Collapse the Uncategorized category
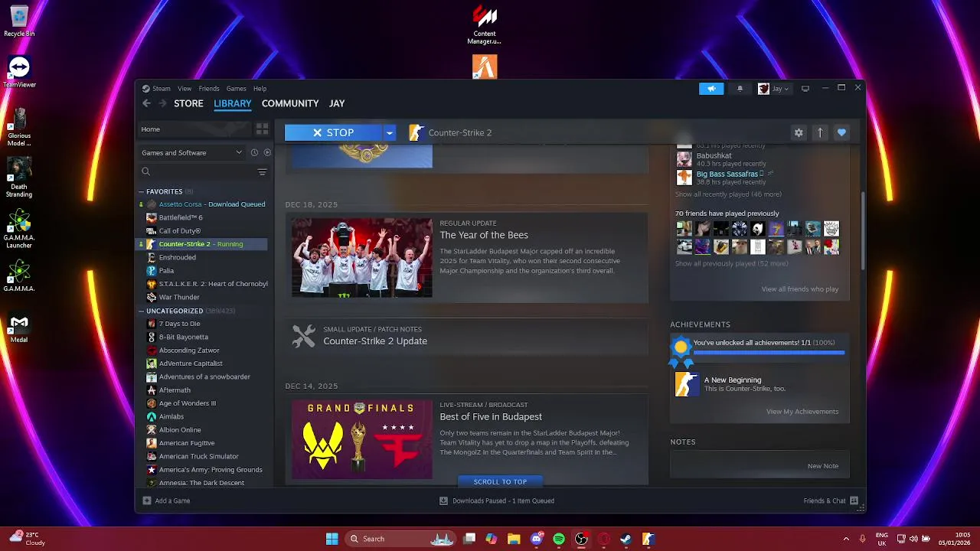 pyautogui.click(x=142, y=311)
